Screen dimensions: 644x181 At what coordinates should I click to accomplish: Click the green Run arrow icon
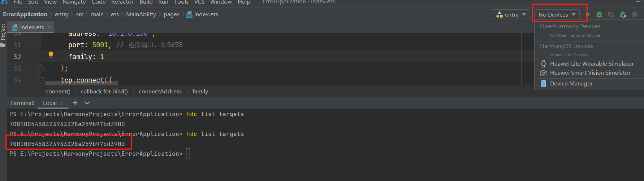click(x=588, y=14)
